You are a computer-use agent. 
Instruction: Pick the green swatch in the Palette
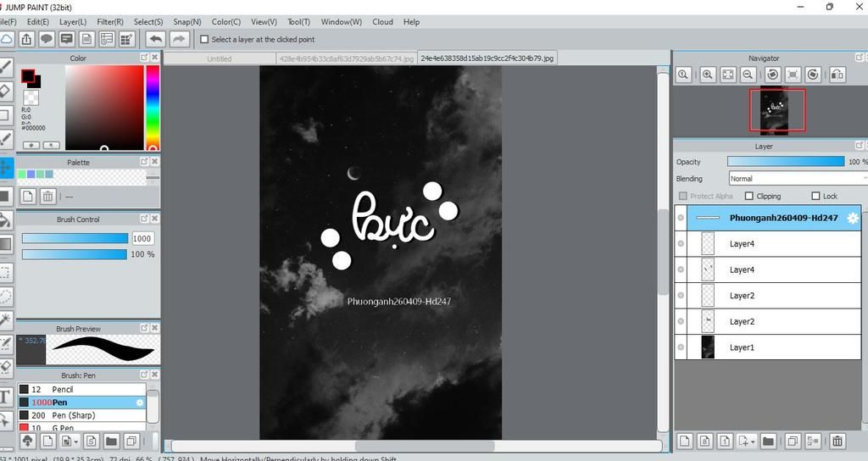tap(22, 174)
